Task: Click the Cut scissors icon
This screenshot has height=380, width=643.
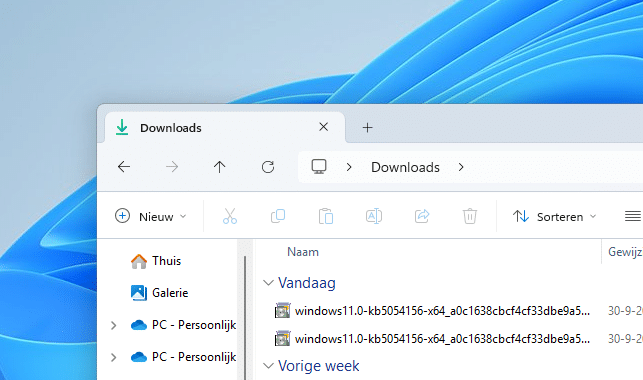Action: point(230,216)
